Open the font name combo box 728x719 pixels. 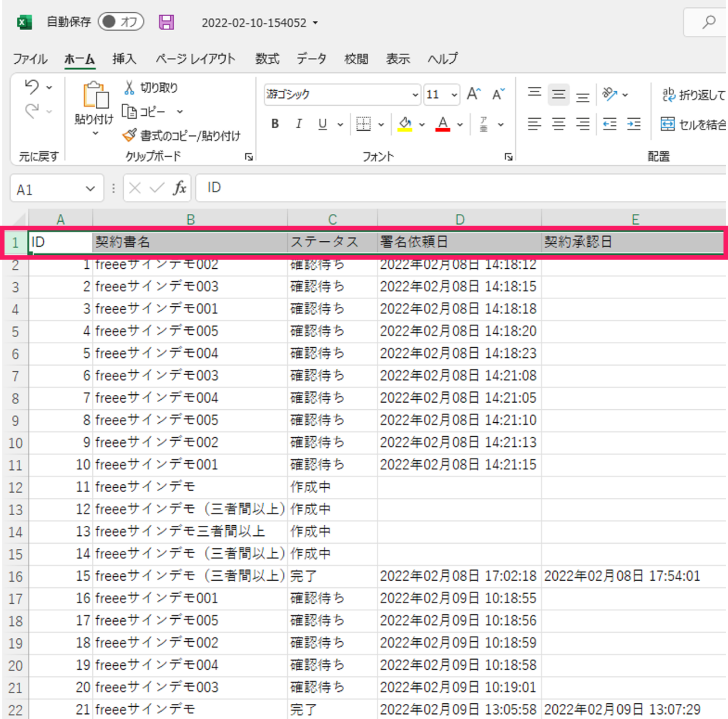pos(342,95)
